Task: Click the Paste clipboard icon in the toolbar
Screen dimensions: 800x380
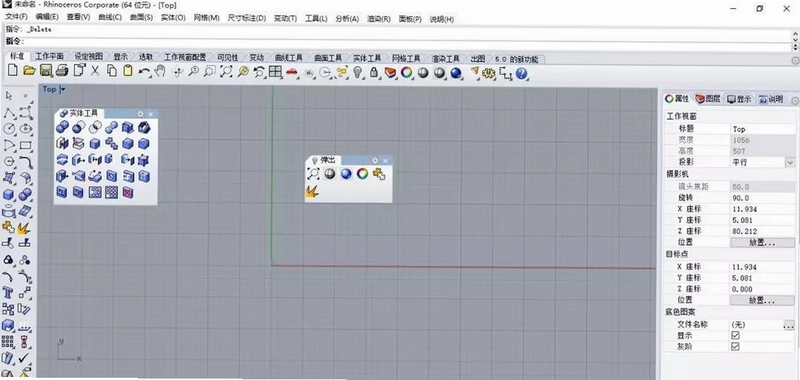Action: 128,71
